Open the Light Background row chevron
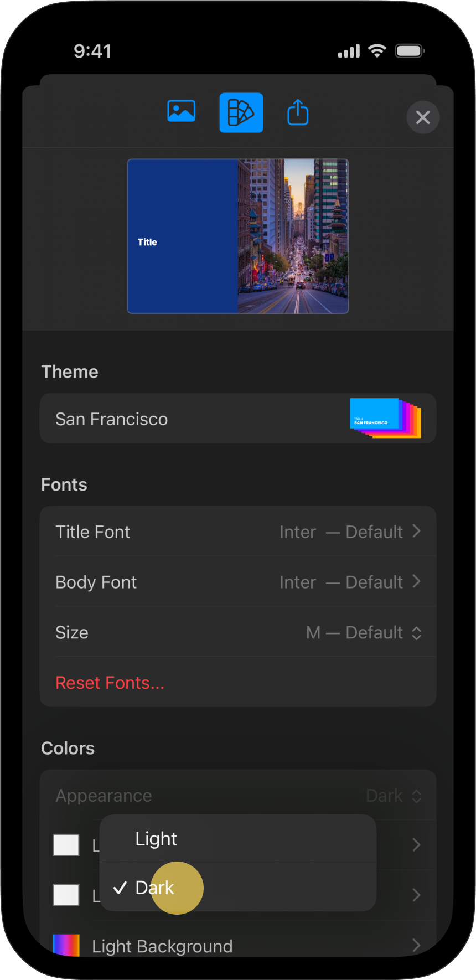The height and width of the screenshot is (980, 476). click(416, 945)
